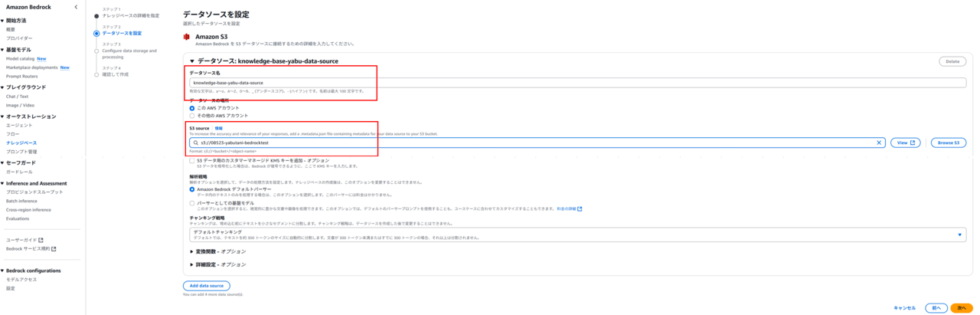
Task: Expand the 変換関数 - オプション section
Action: [217, 251]
